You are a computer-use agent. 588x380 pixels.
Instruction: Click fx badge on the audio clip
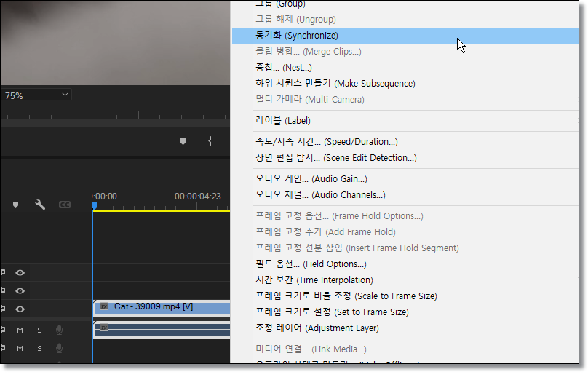[104, 327]
